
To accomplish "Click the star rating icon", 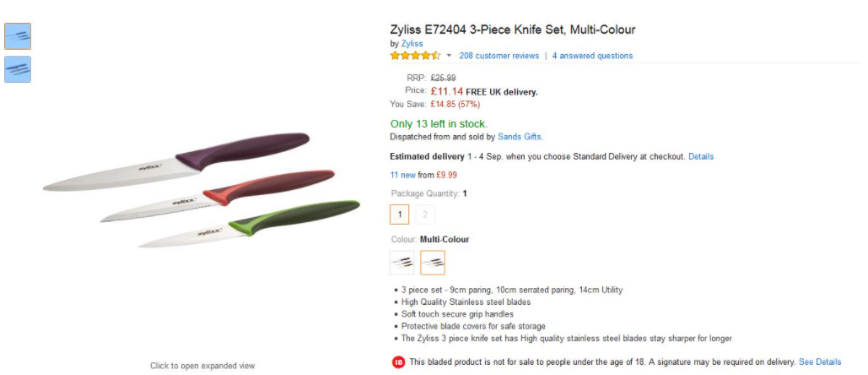I will coord(415,56).
